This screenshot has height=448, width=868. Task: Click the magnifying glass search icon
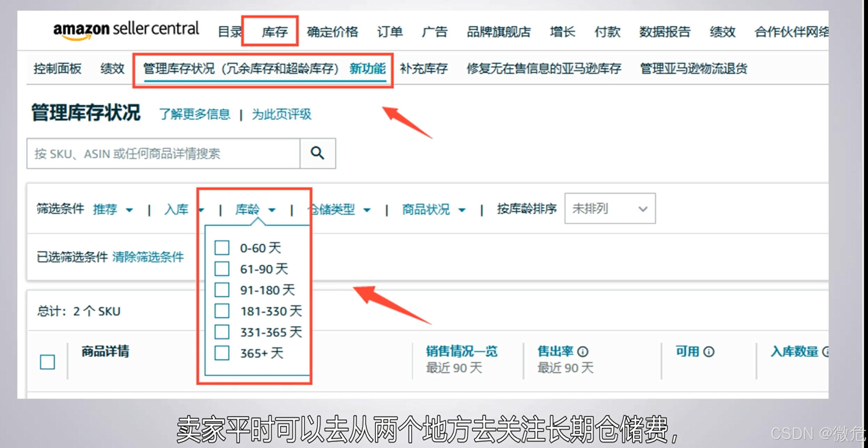(317, 153)
